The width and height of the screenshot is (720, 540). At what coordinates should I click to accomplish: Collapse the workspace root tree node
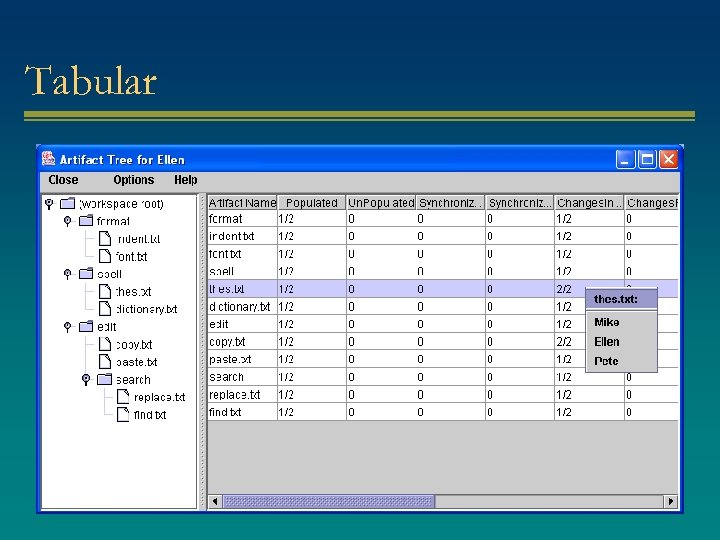coord(49,203)
